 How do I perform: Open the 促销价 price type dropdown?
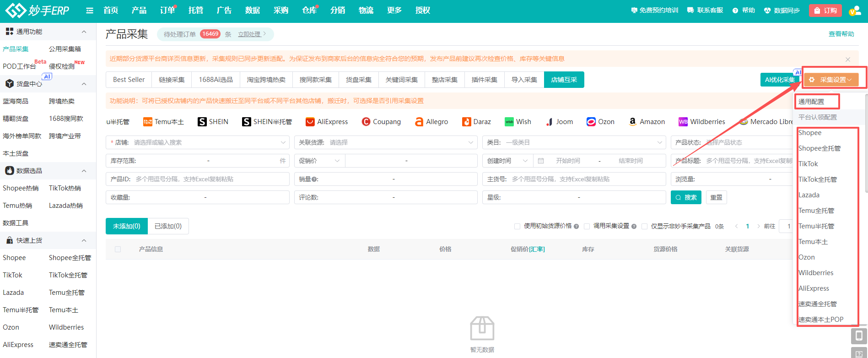pyautogui.click(x=319, y=161)
